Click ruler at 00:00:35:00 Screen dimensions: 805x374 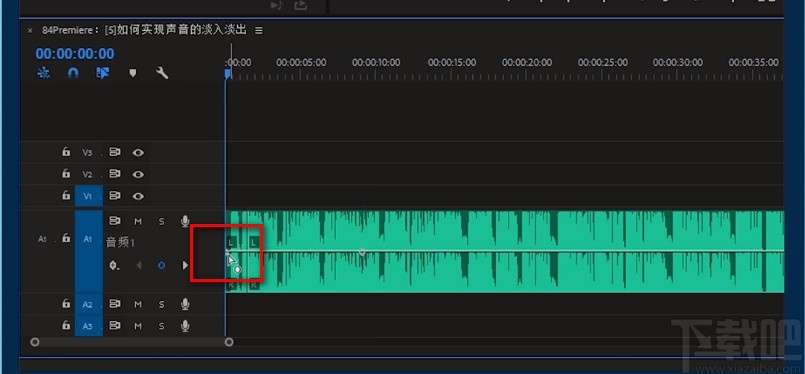pos(753,63)
